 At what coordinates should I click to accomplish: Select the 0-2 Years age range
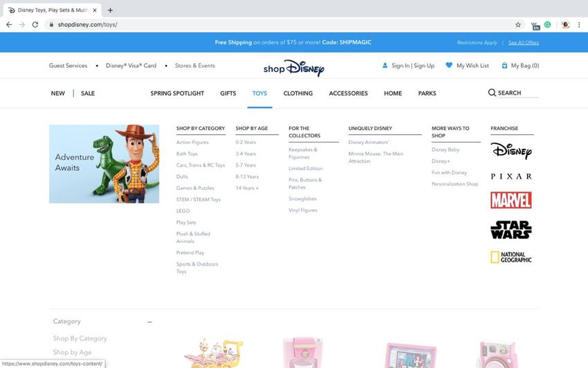pos(246,142)
